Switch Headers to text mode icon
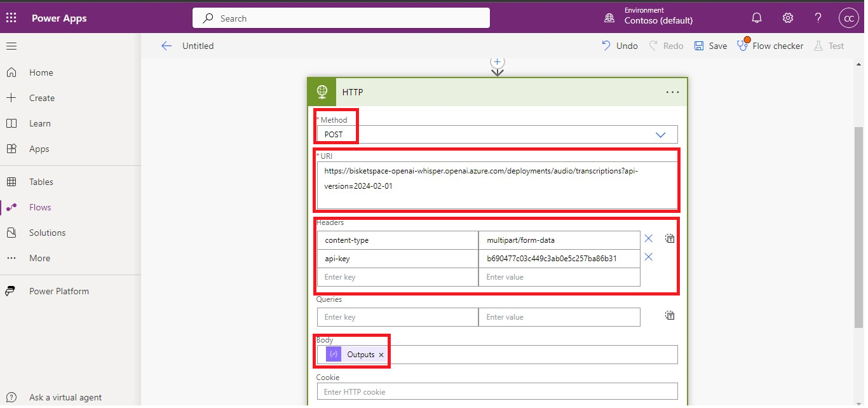Image resolution: width=868 pixels, height=408 pixels. coord(669,239)
